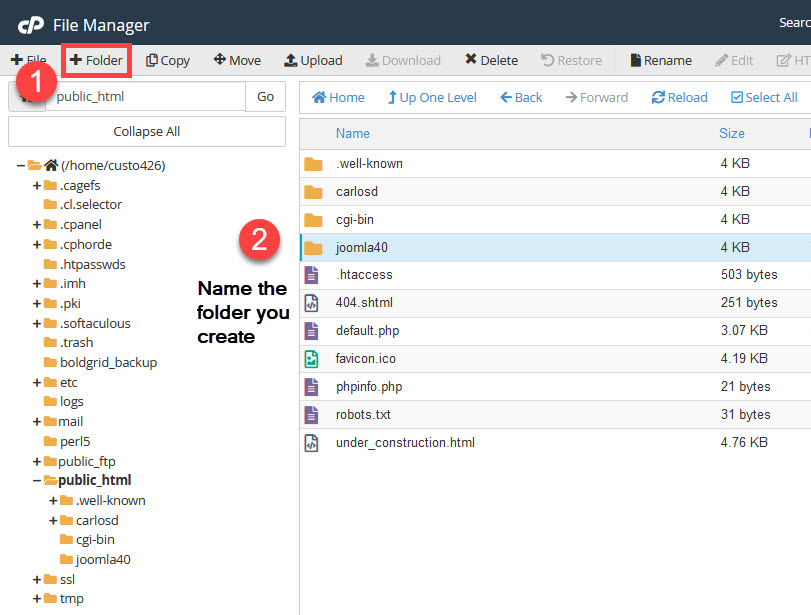Expand the carlosd subfolder in tree
This screenshot has height=615, width=811.
[53, 520]
